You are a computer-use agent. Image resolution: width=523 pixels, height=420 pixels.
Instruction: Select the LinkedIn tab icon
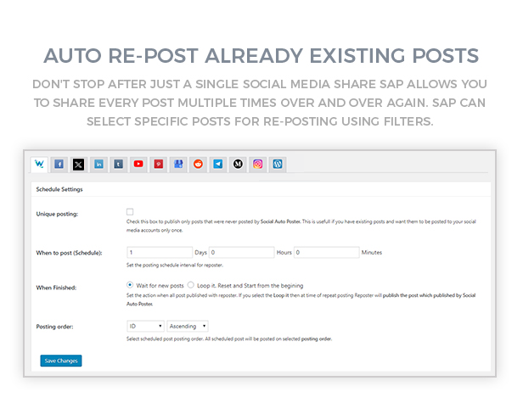click(x=98, y=165)
